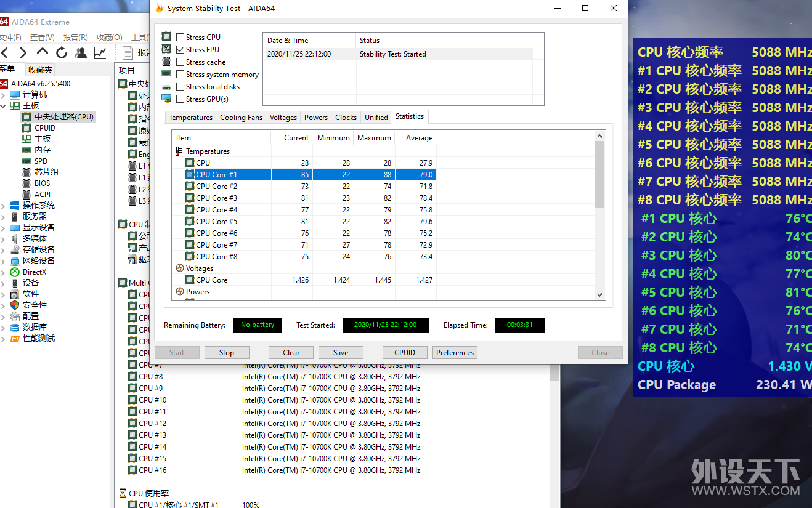
Task: Click the network icon for 网络设备
Action: [15, 260]
